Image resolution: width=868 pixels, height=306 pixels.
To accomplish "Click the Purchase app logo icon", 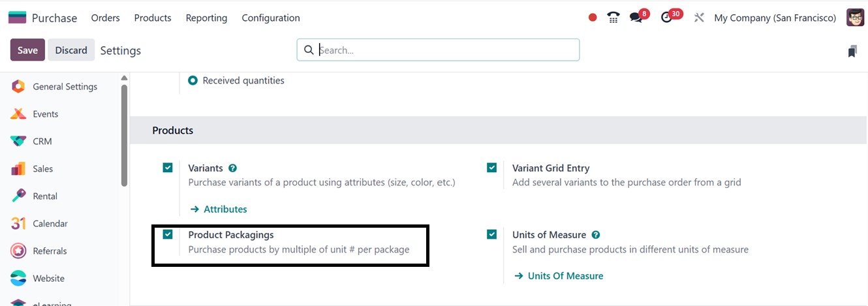I will (x=17, y=18).
